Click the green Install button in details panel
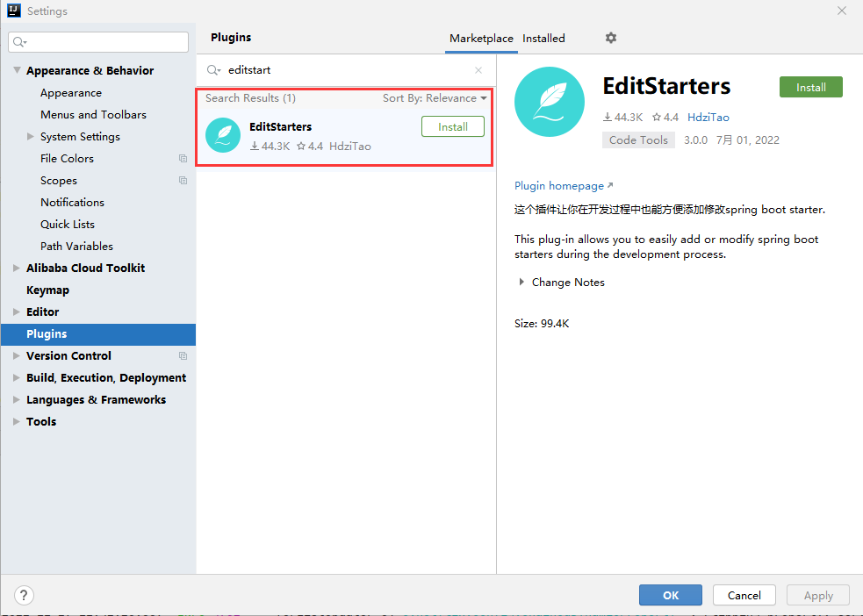 coord(810,87)
